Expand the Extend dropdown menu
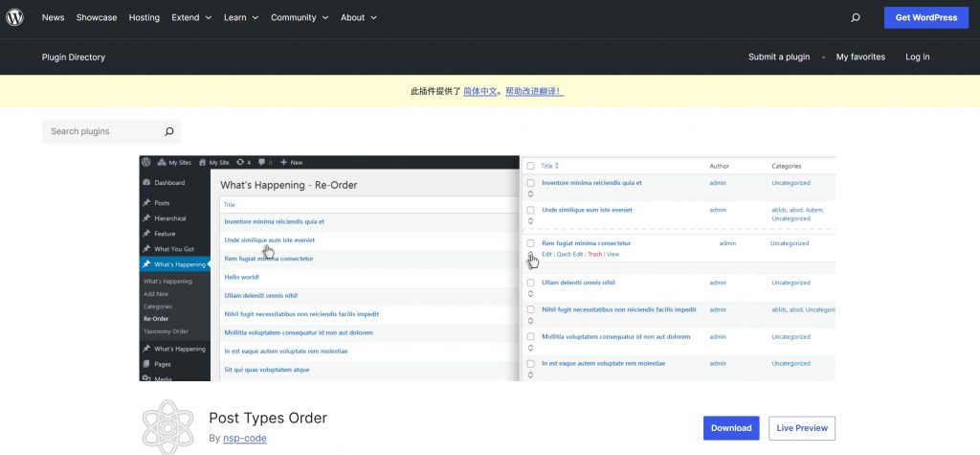 point(191,17)
